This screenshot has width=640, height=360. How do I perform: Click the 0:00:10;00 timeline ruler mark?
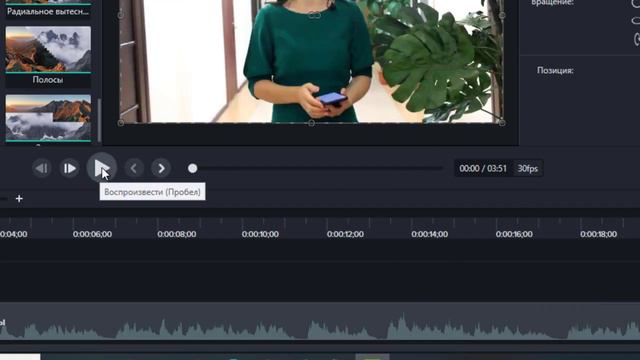pos(260,234)
